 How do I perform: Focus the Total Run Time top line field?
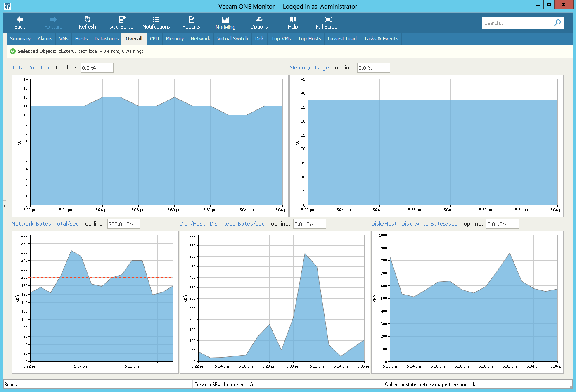[97, 68]
